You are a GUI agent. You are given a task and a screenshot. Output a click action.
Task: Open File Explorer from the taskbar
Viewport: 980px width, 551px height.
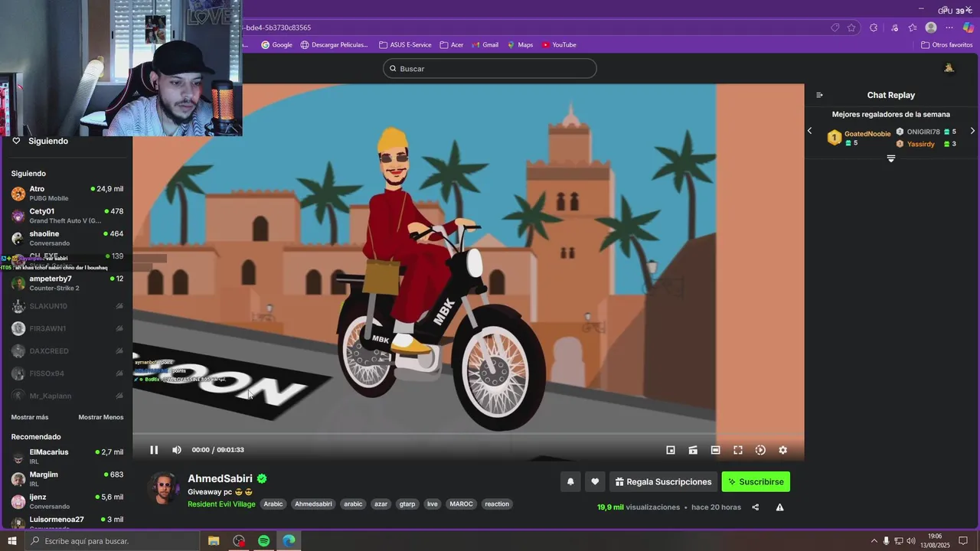214,541
